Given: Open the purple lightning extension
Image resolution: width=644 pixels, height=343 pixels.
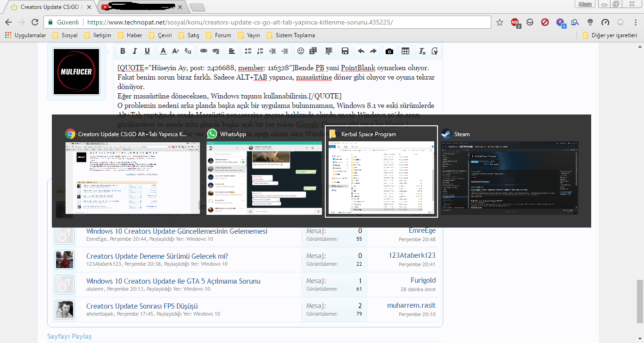Looking at the screenshot, I should click(x=560, y=22).
